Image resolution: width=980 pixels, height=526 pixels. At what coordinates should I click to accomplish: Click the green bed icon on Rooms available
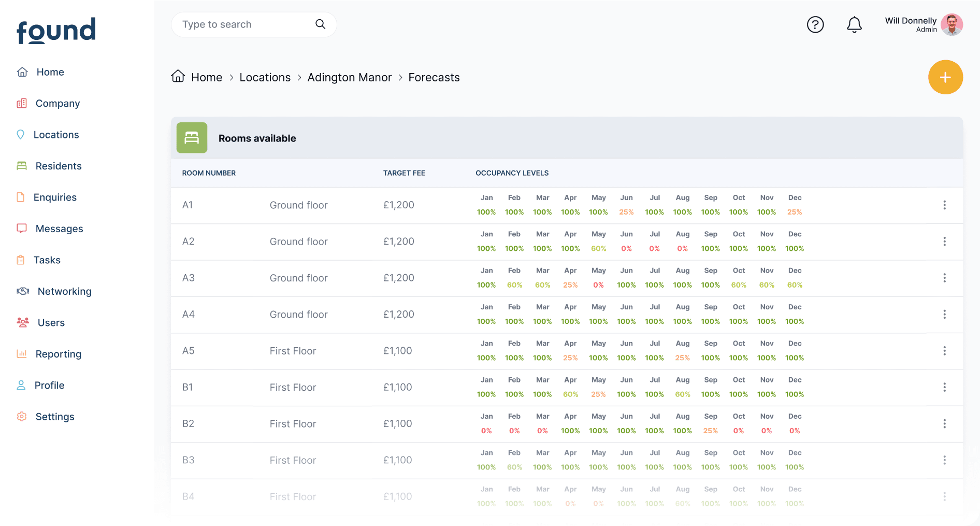click(x=192, y=137)
